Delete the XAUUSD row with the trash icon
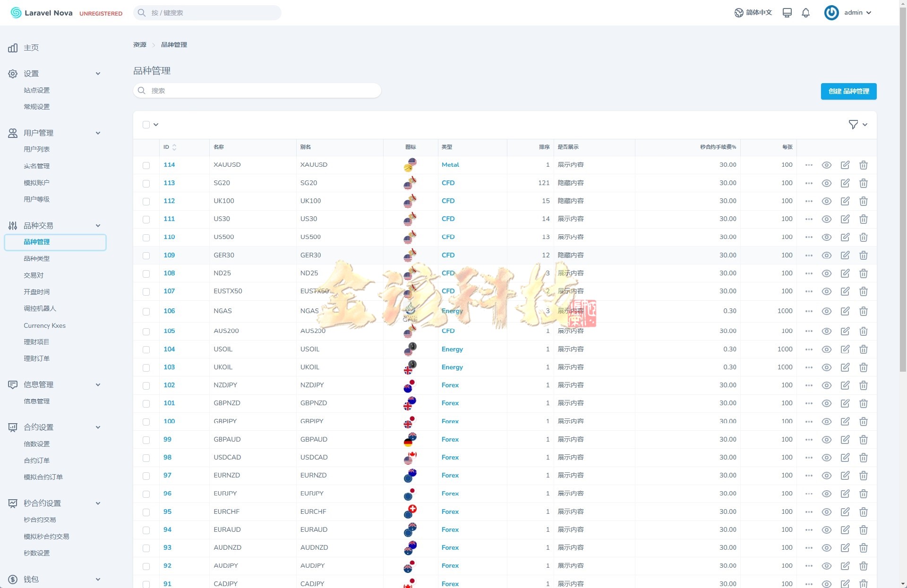The width and height of the screenshot is (907, 588). pyautogui.click(x=863, y=165)
